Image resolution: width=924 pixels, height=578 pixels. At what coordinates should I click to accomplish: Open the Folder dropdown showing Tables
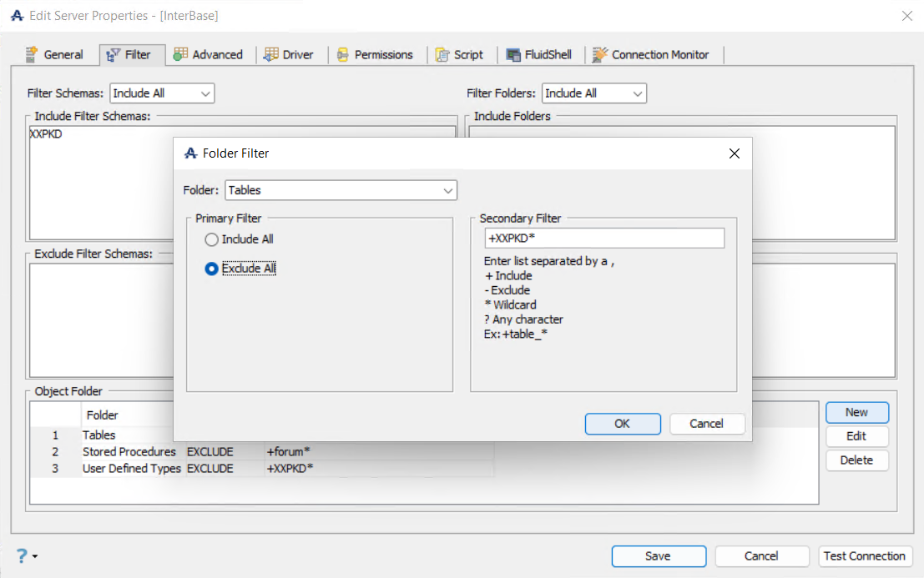click(341, 190)
